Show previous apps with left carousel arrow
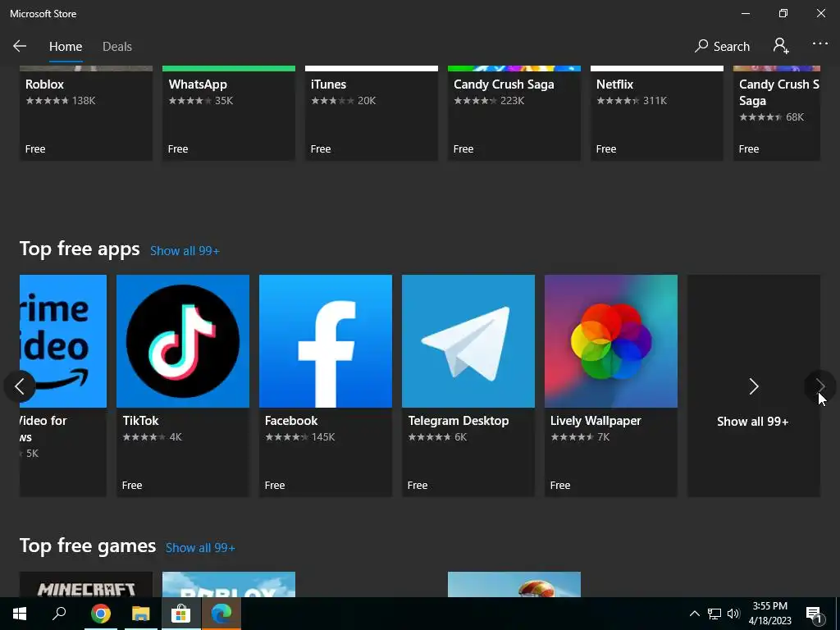This screenshot has width=840, height=630. click(20, 386)
